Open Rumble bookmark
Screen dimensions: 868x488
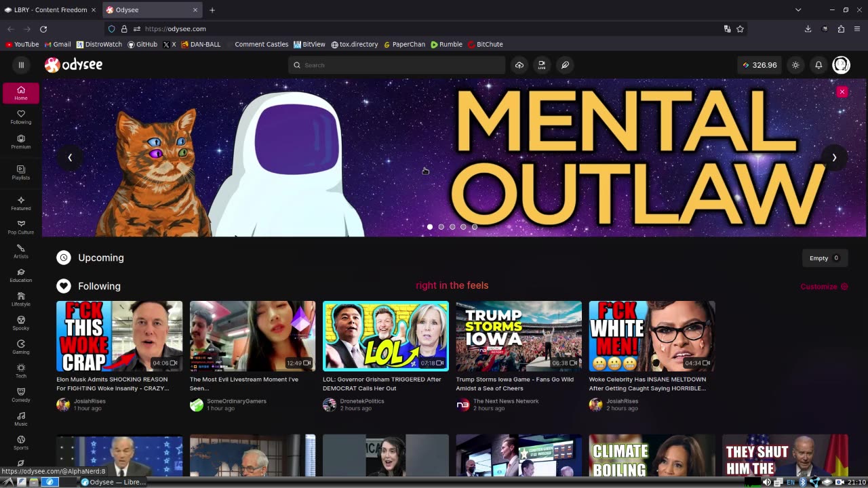pos(446,44)
